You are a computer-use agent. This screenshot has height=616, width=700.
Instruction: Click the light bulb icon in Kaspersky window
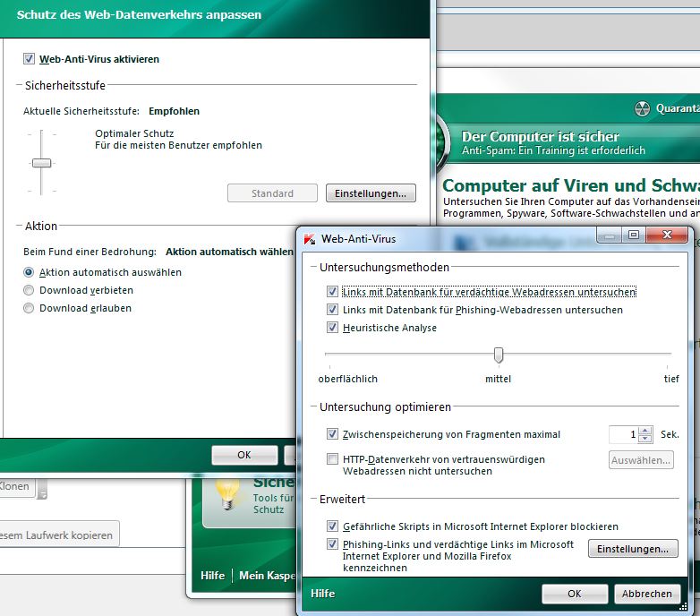click(x=227, y=493)
